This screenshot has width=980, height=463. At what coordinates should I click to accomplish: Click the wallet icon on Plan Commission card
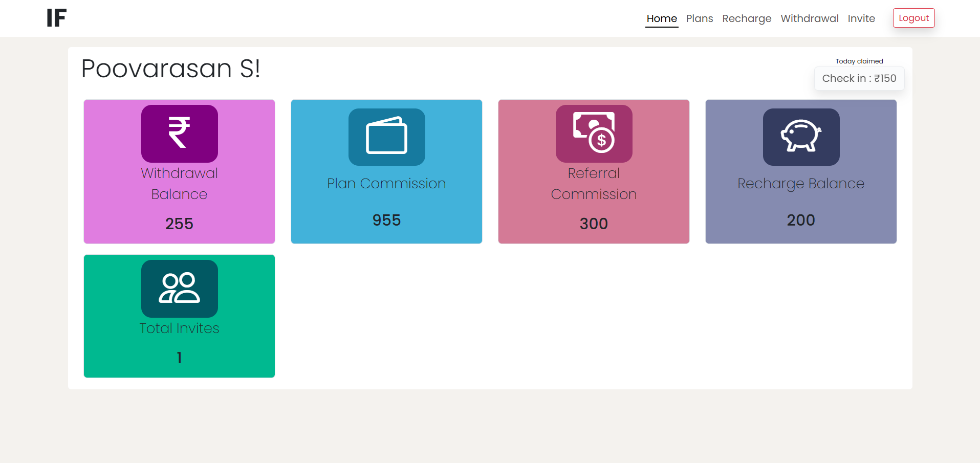[386, 137]
